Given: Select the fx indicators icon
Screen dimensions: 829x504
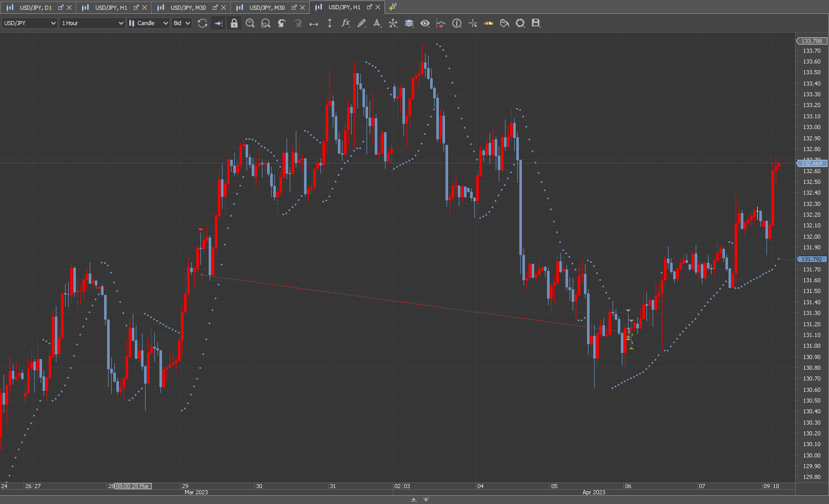Looking at the screenshot, I should (346, 23).
